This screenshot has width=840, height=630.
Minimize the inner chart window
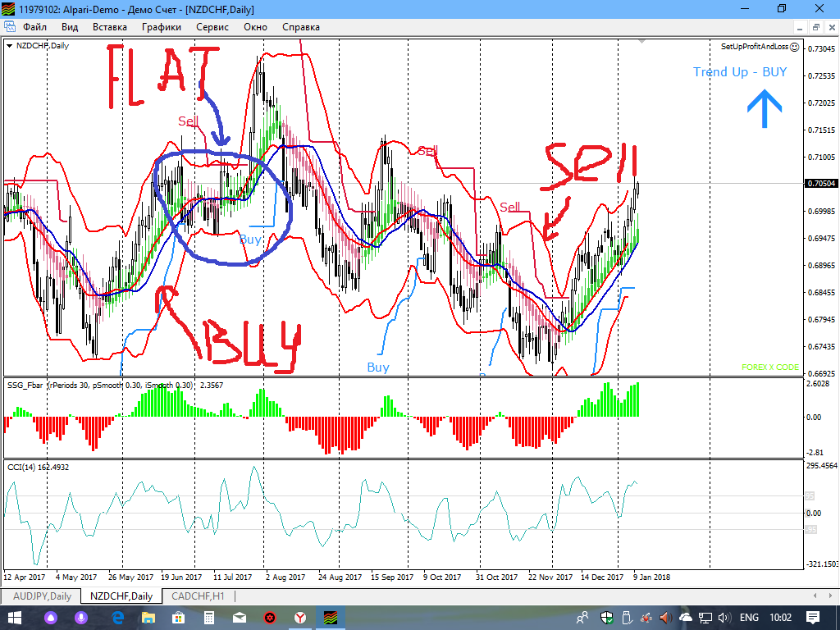tap(800, 27)
